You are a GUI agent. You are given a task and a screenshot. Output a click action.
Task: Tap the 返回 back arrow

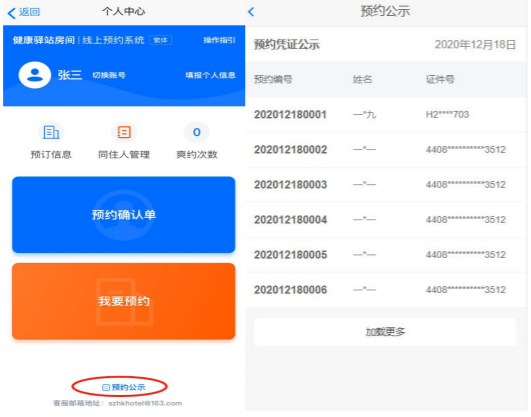(x=12, y=13)
